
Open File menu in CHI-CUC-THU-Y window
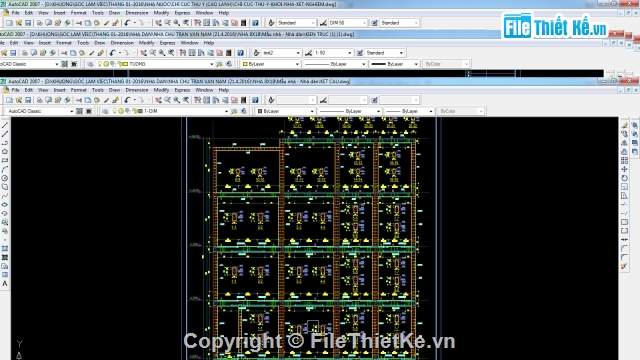click(x=16, y=13)
